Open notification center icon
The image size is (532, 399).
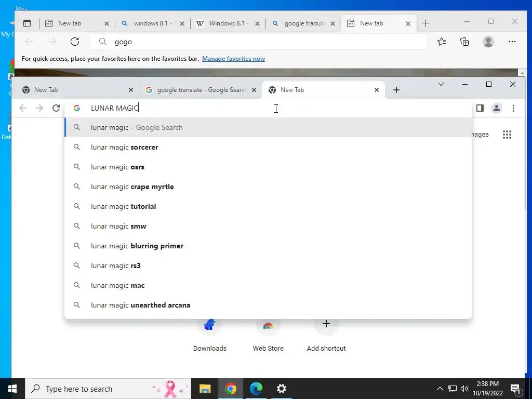[515, 389]
